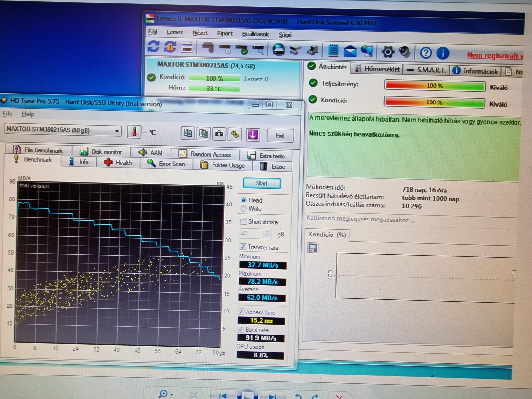Click the refresh-with-warning icon in Sentinel toolbar

tap(170, 47)
